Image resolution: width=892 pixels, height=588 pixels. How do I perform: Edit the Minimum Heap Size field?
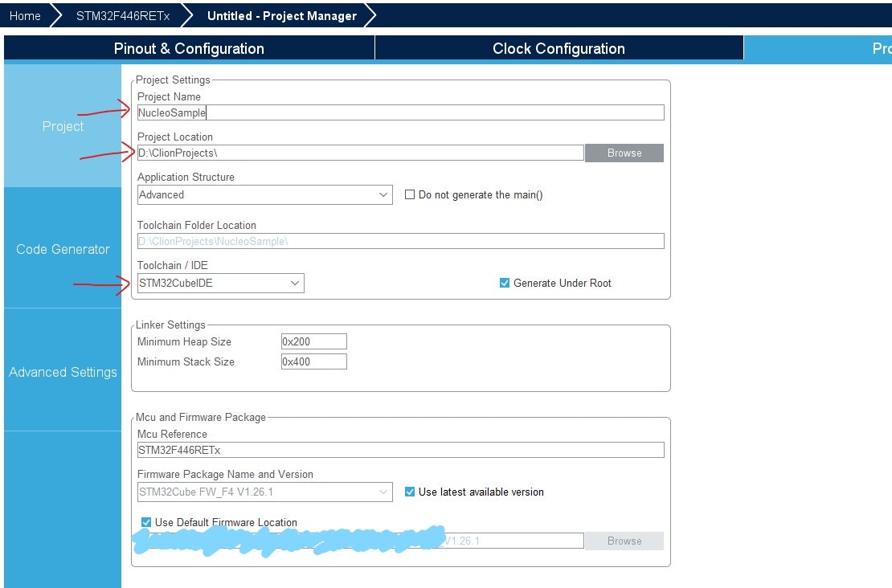[313, 341]
